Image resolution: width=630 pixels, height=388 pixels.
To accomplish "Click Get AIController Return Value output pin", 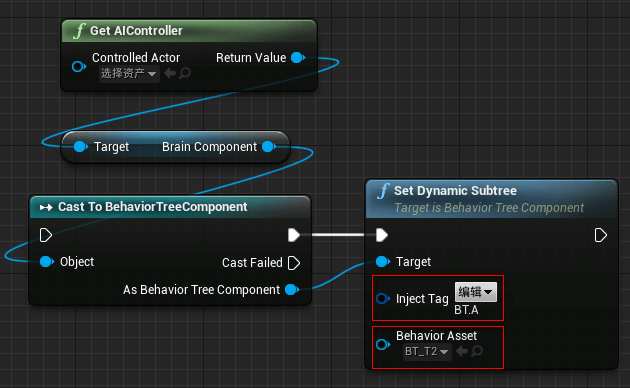I will [298, 57].
